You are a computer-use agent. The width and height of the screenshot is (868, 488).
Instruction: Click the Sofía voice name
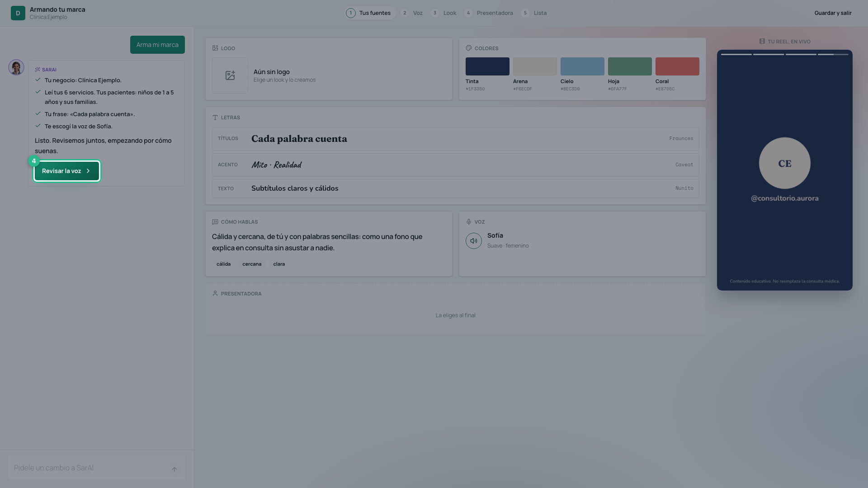coord(495,235)
